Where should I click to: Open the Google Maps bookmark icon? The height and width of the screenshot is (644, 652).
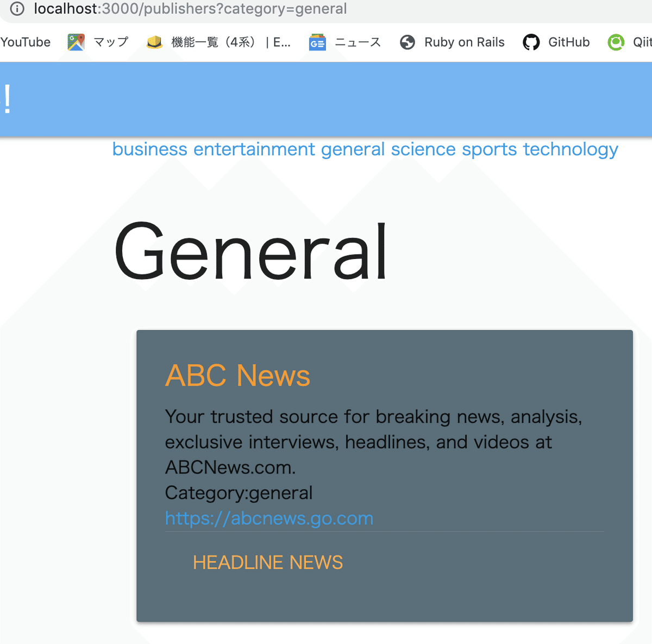point(76,42)
